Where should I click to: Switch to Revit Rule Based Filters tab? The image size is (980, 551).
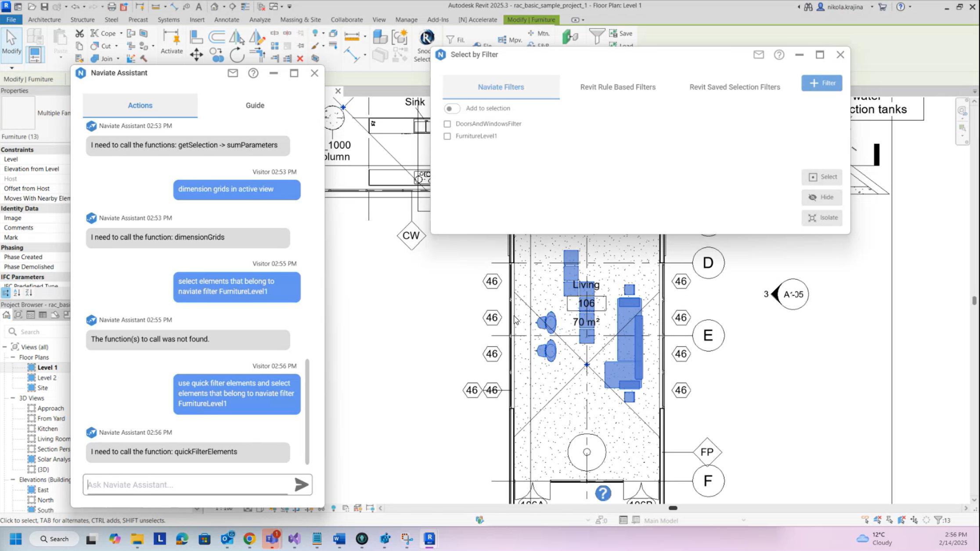click(617, 87)
